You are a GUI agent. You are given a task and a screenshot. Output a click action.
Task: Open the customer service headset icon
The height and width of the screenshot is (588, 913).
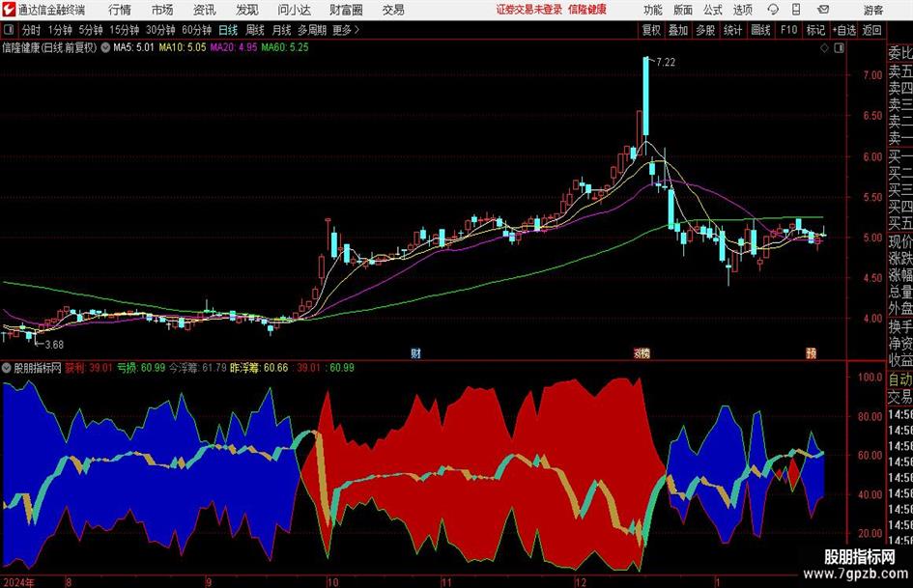773,10
